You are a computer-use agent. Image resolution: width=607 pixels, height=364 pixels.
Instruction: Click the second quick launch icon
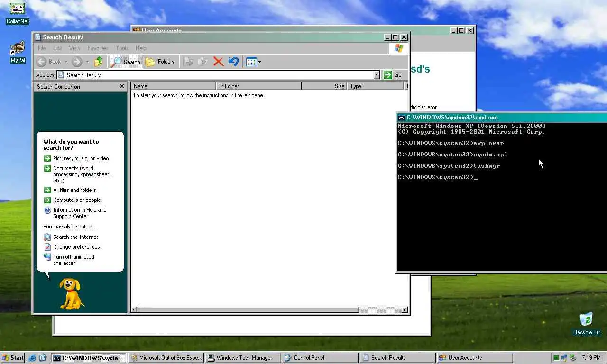43,358
